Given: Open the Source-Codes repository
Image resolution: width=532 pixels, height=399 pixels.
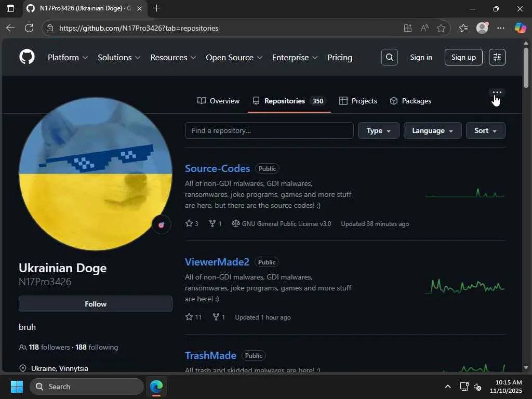Looking at the screenshot, I should coord(217,168).
